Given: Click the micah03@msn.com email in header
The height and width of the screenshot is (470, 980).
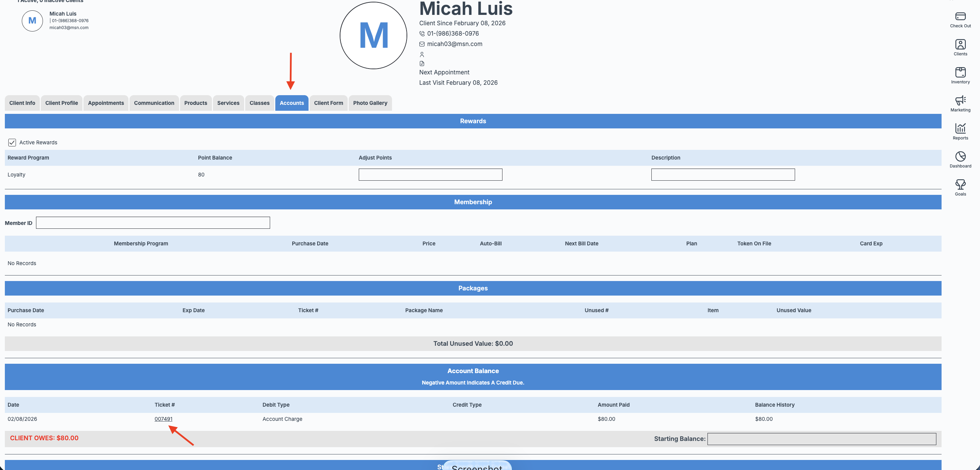Looking at the screenshot, I should tap(454, 44).
